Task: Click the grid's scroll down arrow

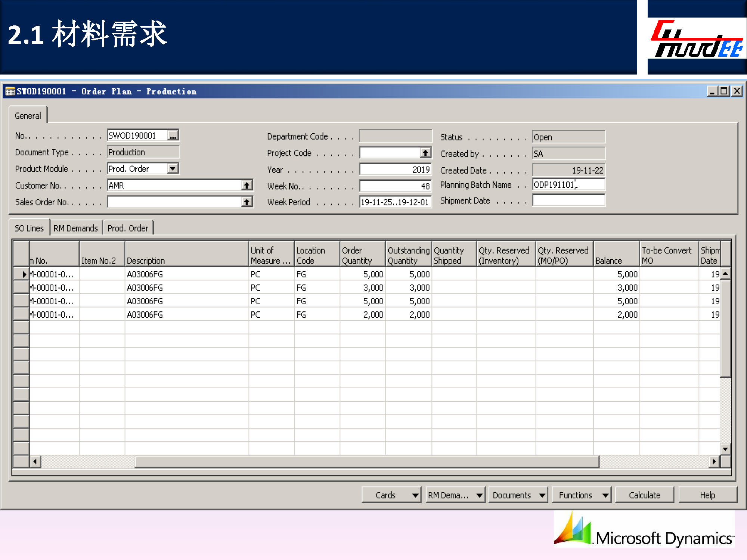Action: tap(725, 449)
